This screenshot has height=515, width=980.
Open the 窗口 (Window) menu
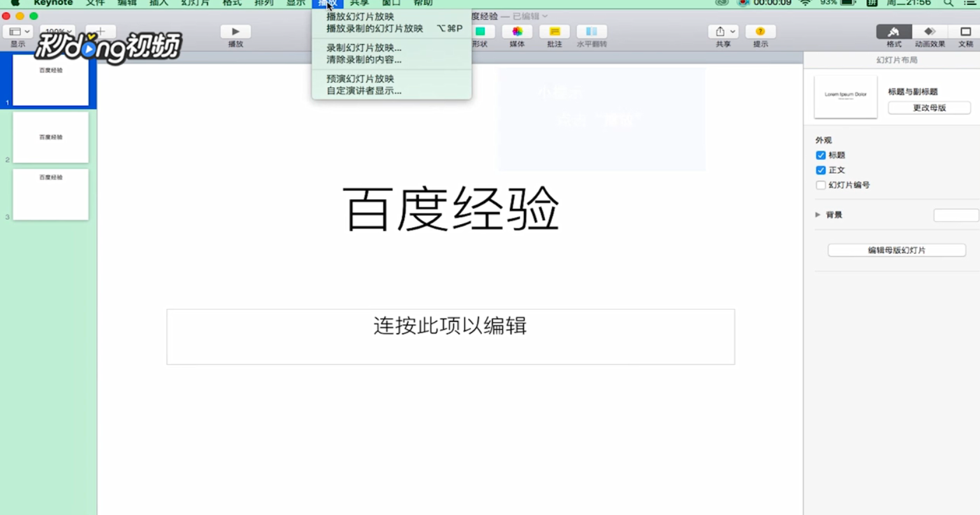pyautogui.click(x=391, y=3)
